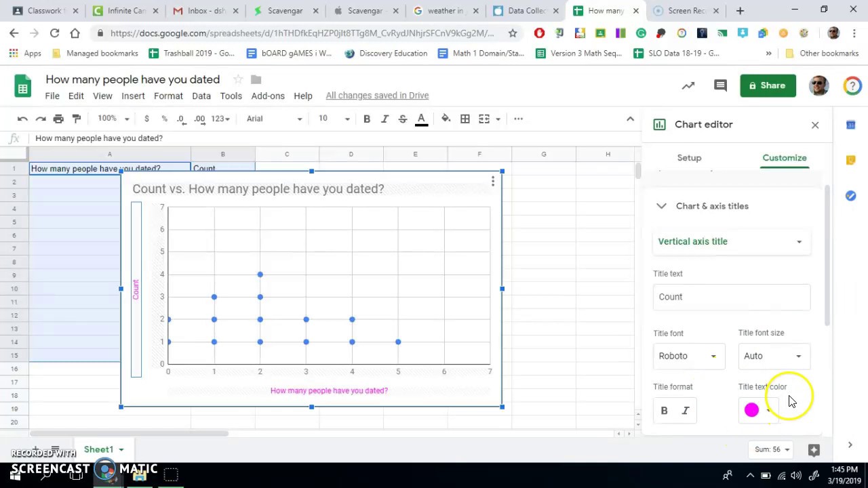868x488 pixels.
Task: Click the Explore button at bottom right
Action: 814,449
